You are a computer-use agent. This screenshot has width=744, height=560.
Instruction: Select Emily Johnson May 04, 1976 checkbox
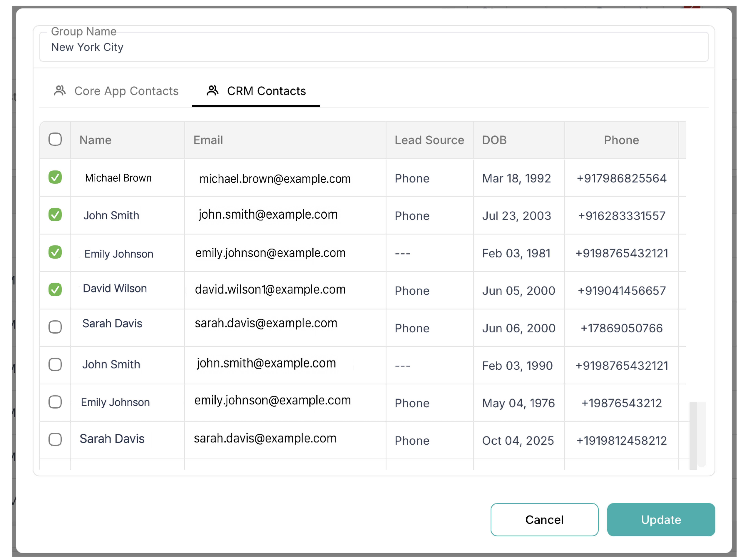[x=55, y=402]
